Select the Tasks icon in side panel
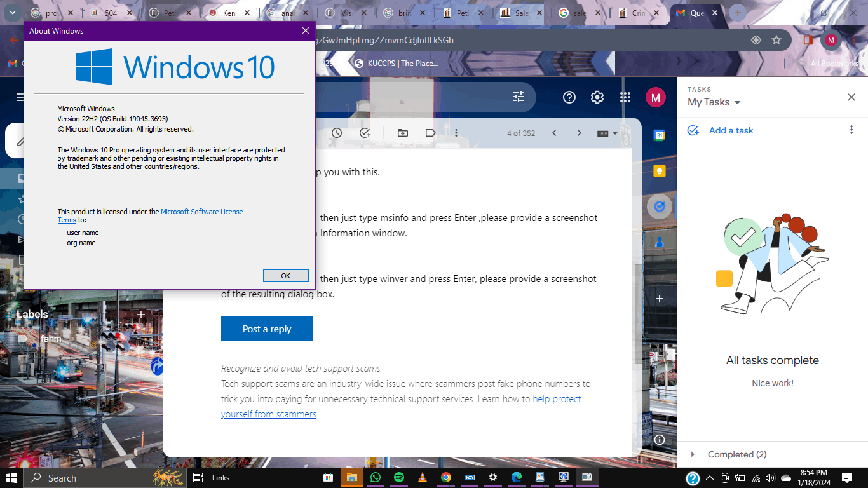 (660, 207)
